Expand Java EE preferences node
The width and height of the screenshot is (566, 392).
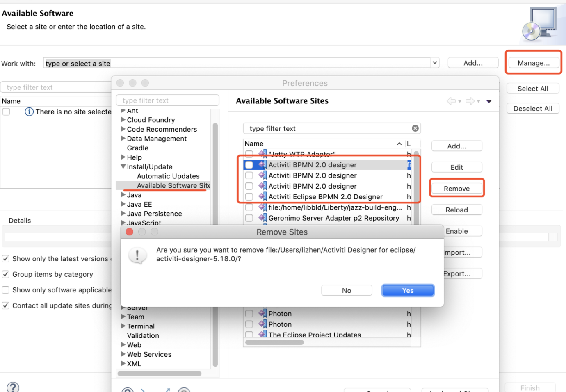123,204
